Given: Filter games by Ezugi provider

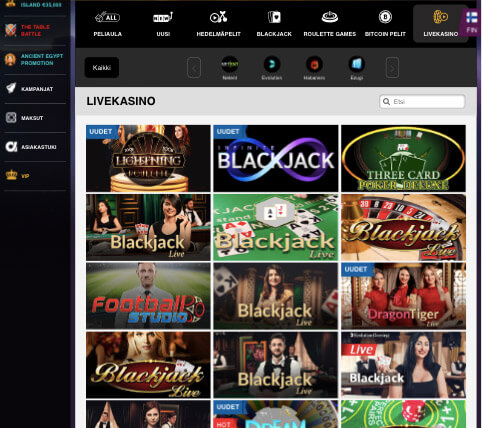Looking at the screenshot, I should (x=356, y=68).
